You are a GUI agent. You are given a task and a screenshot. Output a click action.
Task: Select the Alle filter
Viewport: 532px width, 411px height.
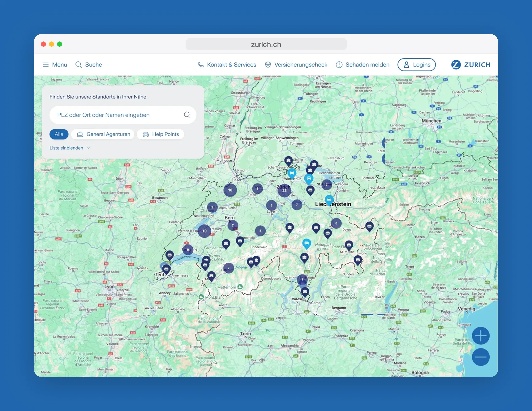[x=59, y=134]
